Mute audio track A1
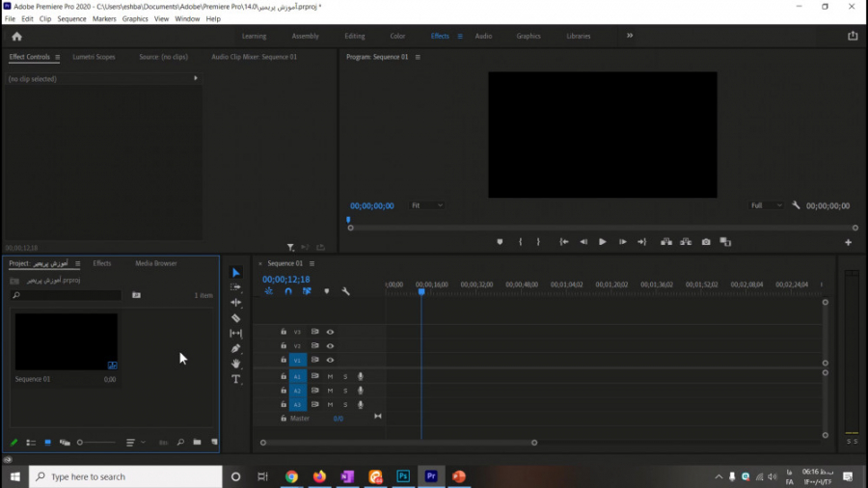Viewport: 868px width, 488px height. 330,376
